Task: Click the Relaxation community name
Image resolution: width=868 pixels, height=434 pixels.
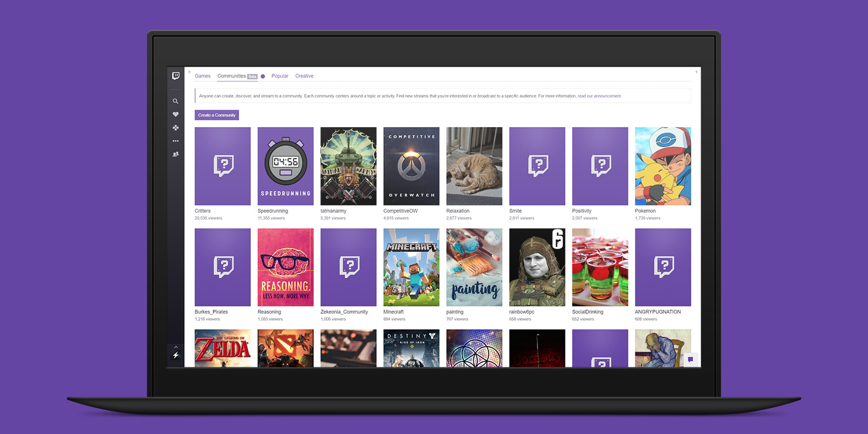Action: pos(458,211)
